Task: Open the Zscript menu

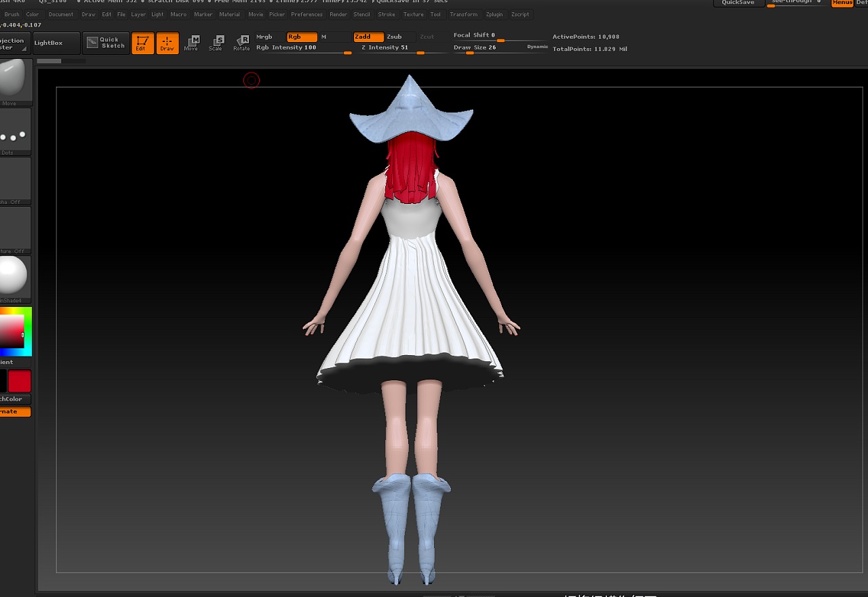Action: [x=520, y=14]
